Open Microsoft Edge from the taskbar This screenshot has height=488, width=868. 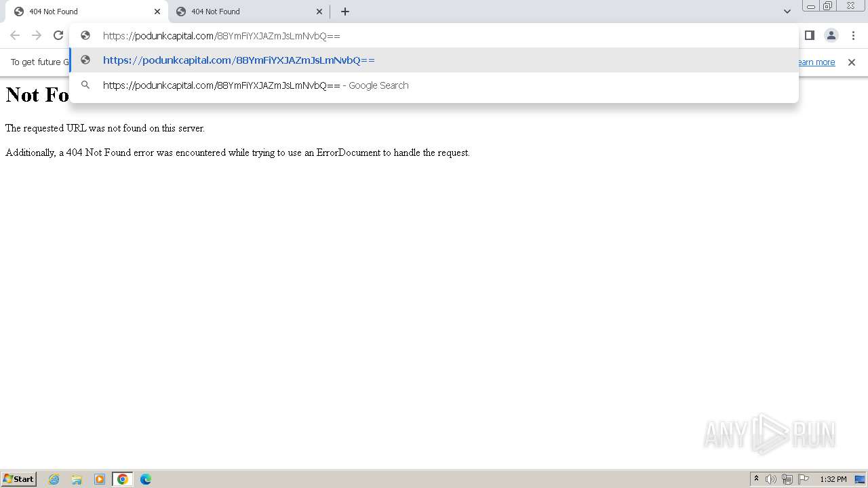146,479
